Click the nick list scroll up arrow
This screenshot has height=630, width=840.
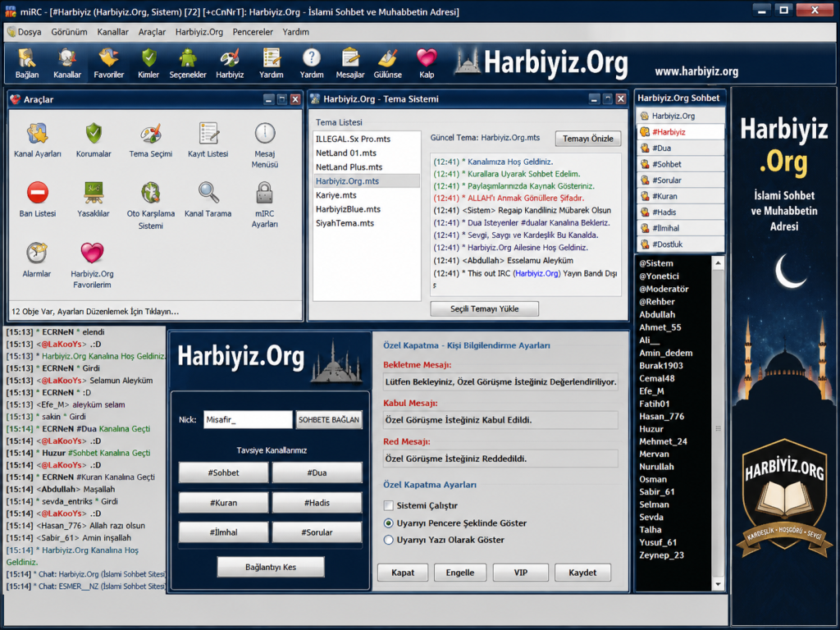(x=719, y=263)
